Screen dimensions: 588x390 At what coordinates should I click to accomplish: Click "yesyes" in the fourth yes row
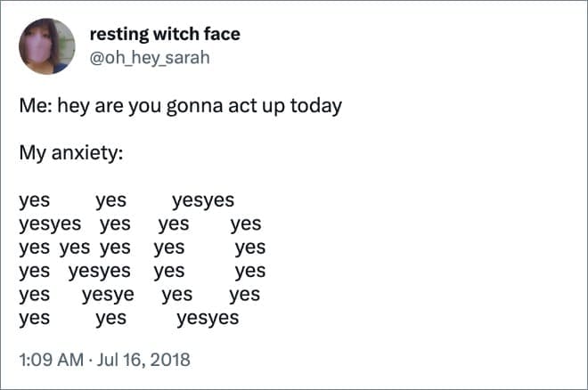pos(99,271)
